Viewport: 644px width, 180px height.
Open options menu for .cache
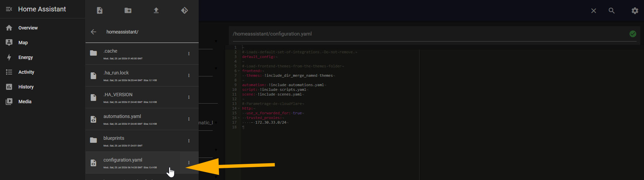[189, 54]
